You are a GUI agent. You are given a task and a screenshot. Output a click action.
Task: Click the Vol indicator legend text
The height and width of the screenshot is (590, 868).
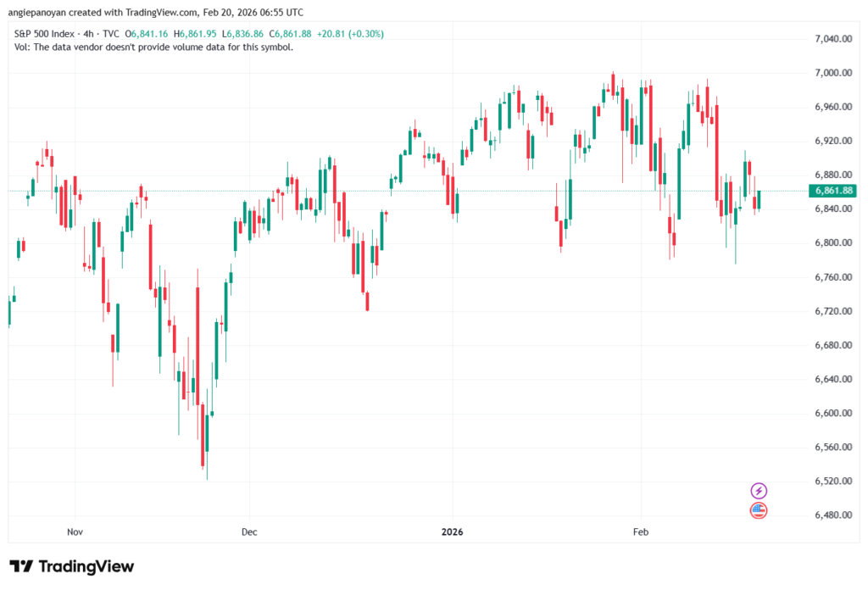(x=154, y=47)
